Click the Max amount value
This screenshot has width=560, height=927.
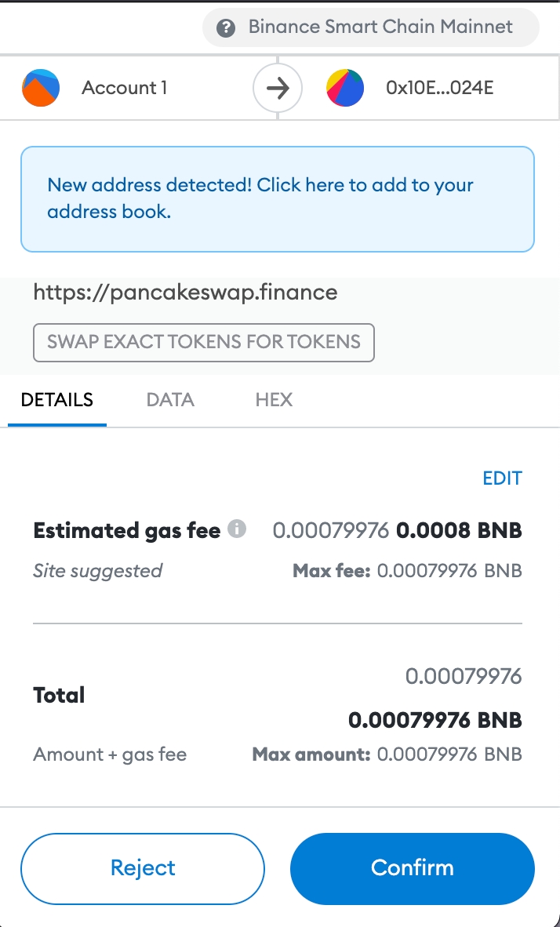pos(449,755)
